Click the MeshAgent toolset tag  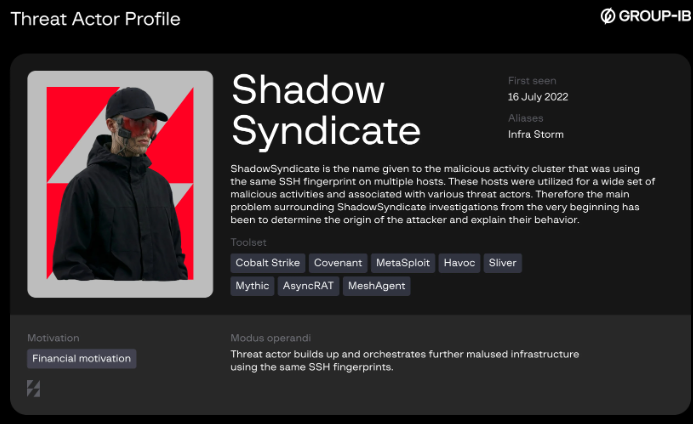coord(376,286)
